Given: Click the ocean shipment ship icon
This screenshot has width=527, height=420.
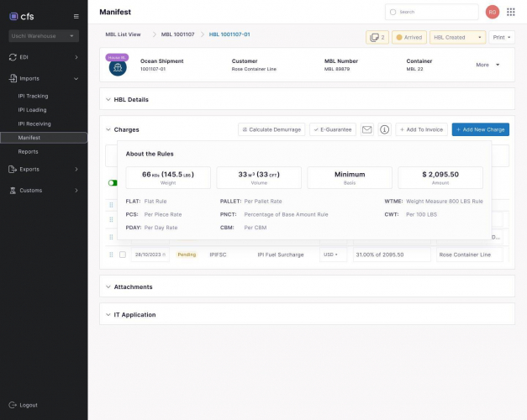Looking at the screenshot, I should 118,68.
